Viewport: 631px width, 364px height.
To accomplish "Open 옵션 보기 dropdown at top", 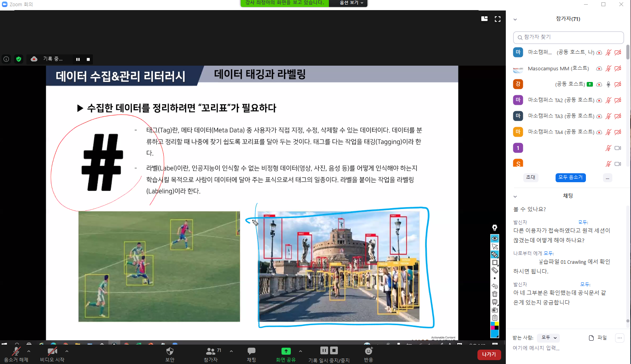I will [x=351, y=3].
